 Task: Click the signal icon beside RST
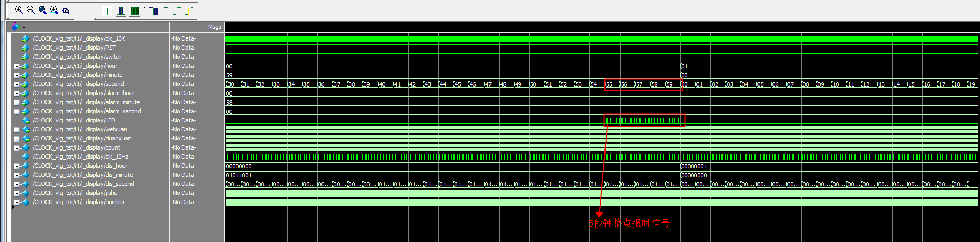(x=25, y=48)
